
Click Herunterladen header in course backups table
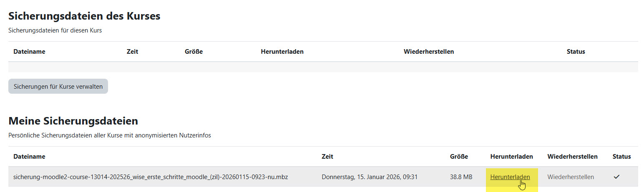(282, 52)
